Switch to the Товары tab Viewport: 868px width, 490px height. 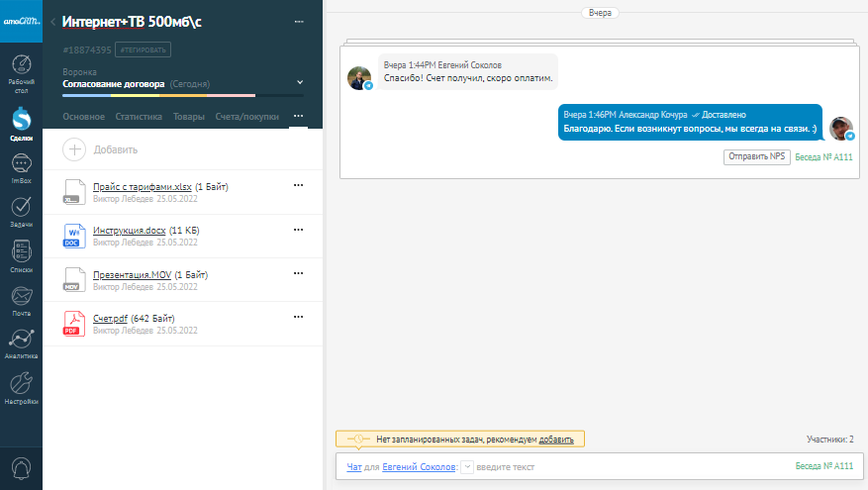(188, 117)
